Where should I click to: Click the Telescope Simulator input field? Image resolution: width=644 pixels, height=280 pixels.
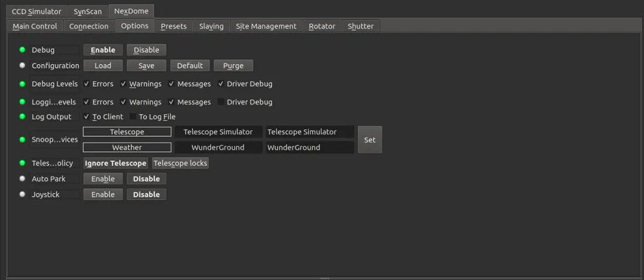pos(309,132)
